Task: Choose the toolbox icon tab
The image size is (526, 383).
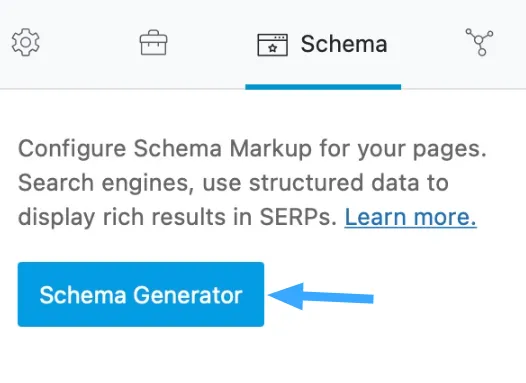Action: coord(153,43)
